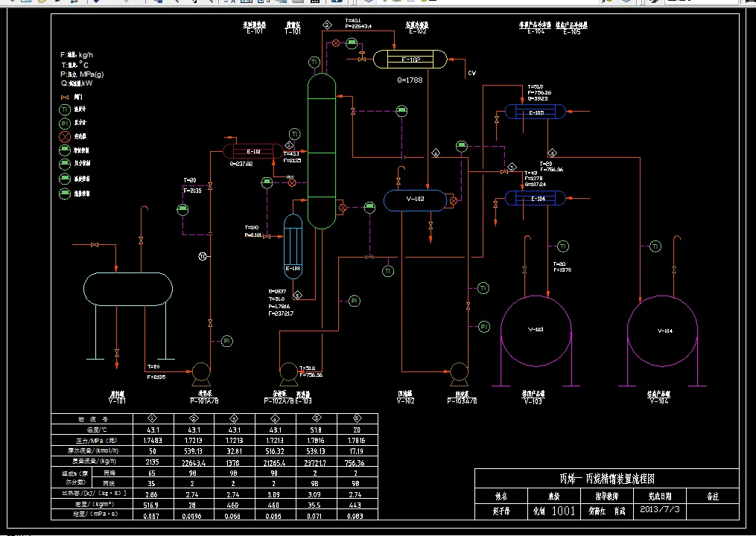The image size is (756, 536).
Task: Select the V-104 spherical storage tank
Action: point(662,331)
